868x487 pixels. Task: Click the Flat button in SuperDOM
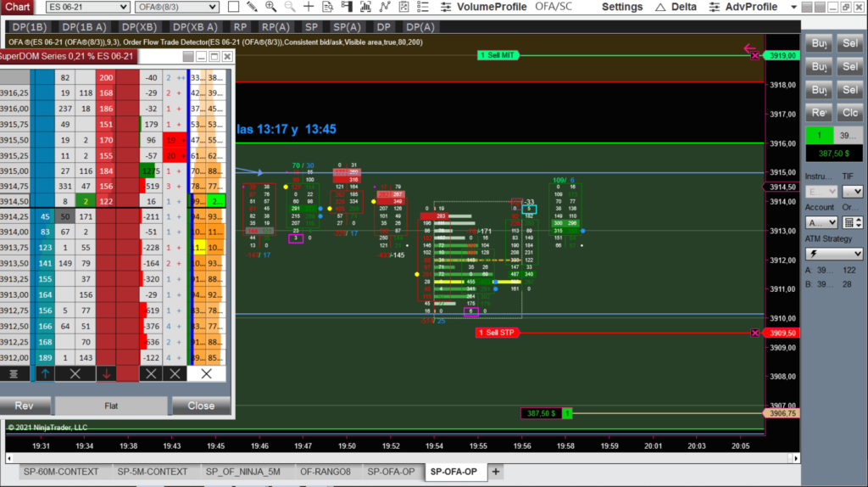(x=111, y=406)
